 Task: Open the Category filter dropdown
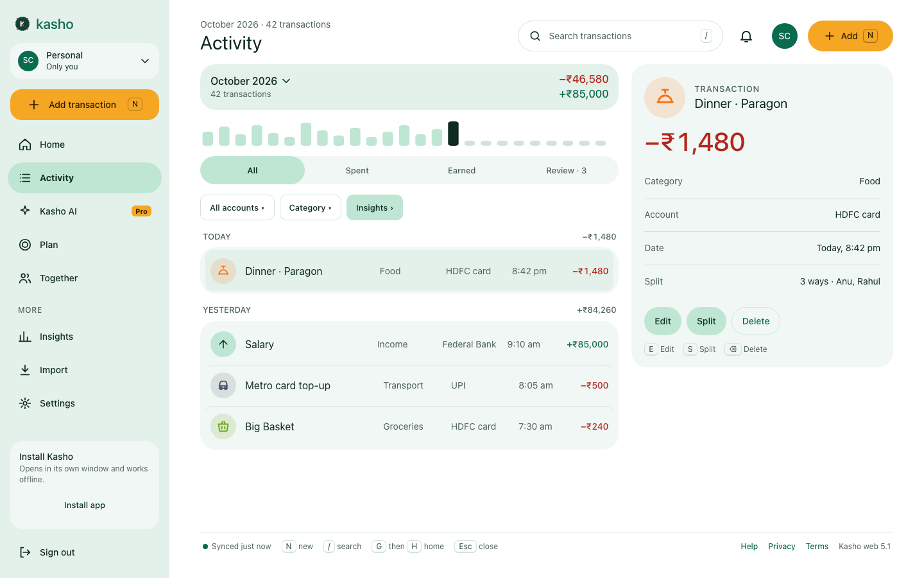coord(311,207)
